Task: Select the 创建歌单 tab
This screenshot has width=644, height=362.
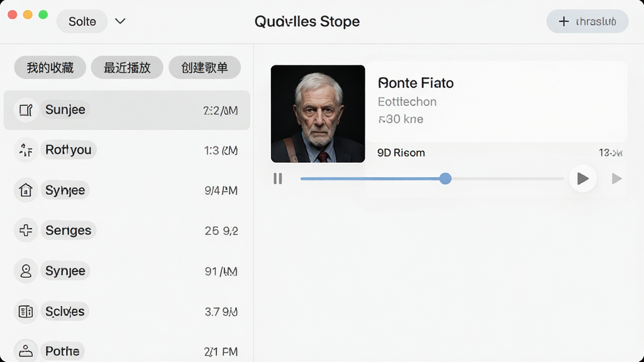Action: tap(204, 67)
